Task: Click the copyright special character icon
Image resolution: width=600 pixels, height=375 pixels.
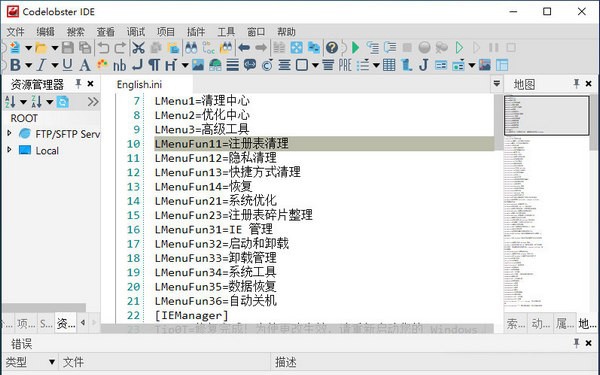Action: click(267, 65)
